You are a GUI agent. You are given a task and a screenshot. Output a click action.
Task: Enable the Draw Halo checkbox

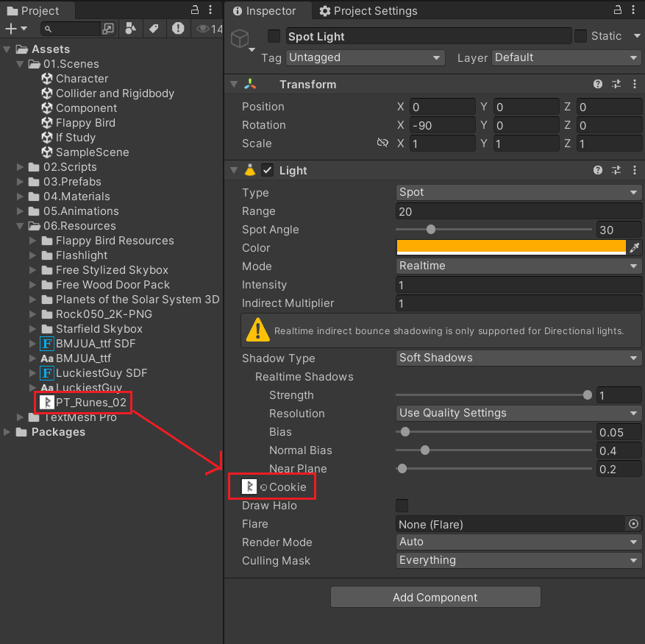tap(402, 505)
